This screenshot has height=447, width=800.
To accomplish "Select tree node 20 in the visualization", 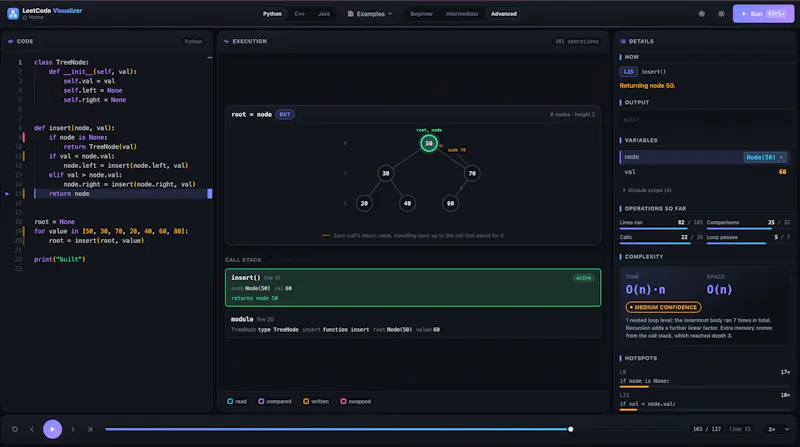I will point(364,203).
